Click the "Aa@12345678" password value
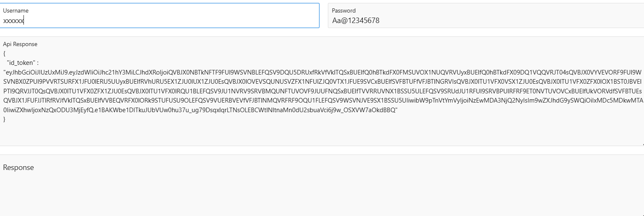 pyautogui.click(x=356, y=21)
